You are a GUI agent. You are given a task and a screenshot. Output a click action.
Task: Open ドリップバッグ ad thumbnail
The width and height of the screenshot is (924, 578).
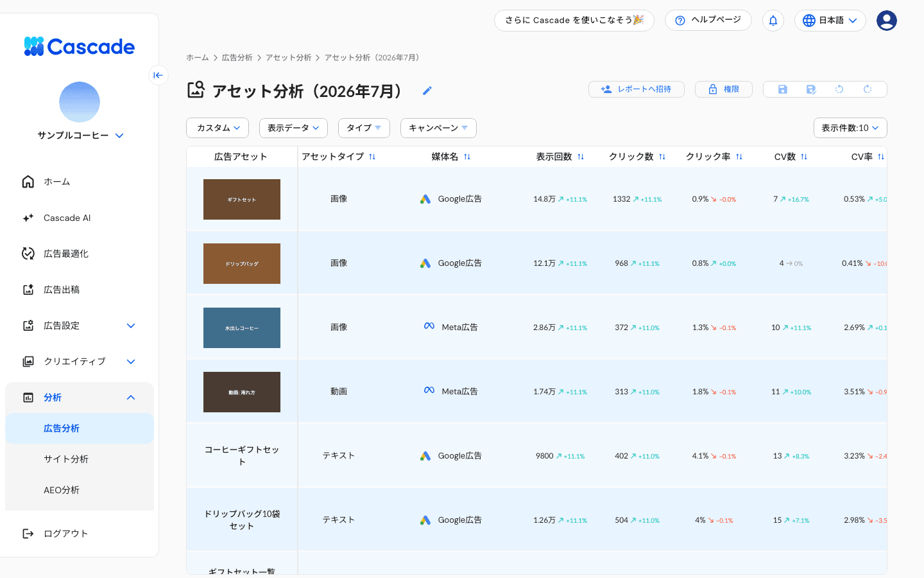click(x=242, y=263)
